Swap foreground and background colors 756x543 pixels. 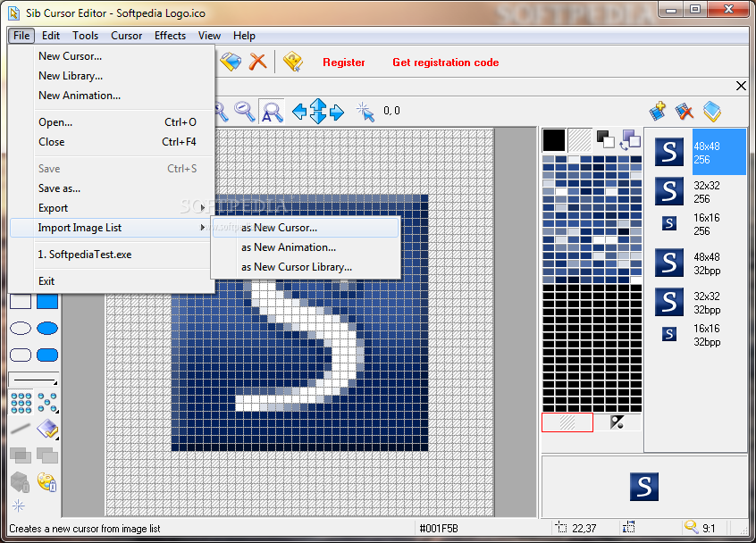pos(631,139)
